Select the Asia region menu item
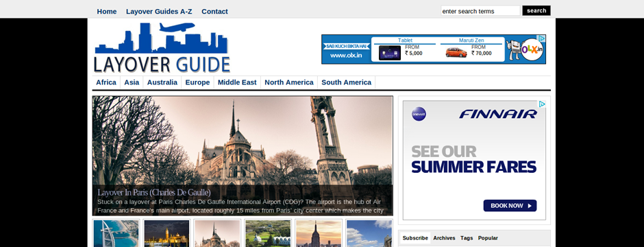The height and width of the screenshot is (247, 644). (x=132, y=82)
